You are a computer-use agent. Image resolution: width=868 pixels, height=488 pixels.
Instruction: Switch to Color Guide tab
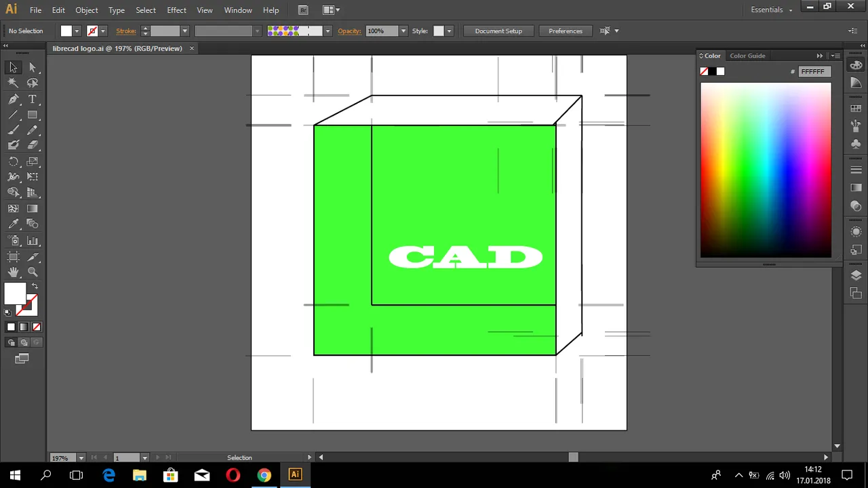[747, 56]
